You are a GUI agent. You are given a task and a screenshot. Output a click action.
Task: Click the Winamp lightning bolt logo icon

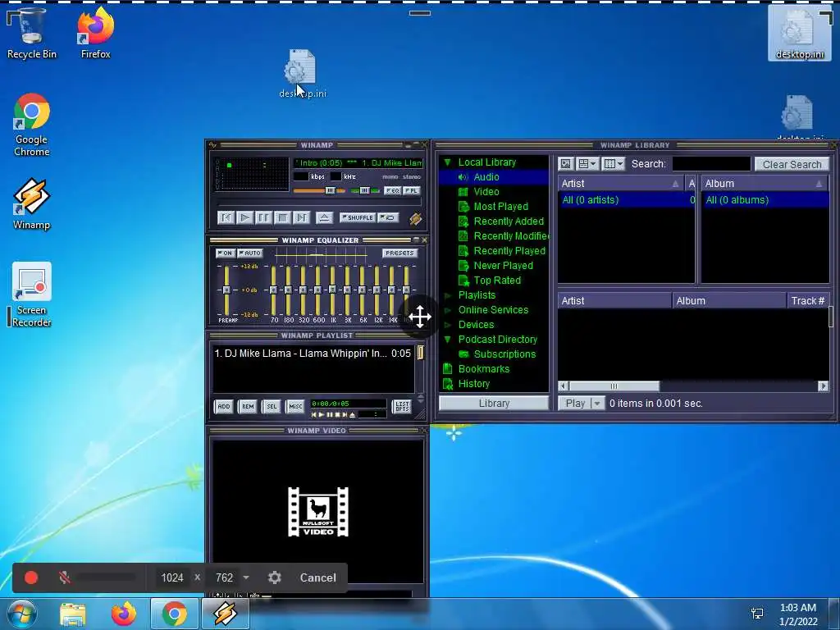(x=415, y=218)
